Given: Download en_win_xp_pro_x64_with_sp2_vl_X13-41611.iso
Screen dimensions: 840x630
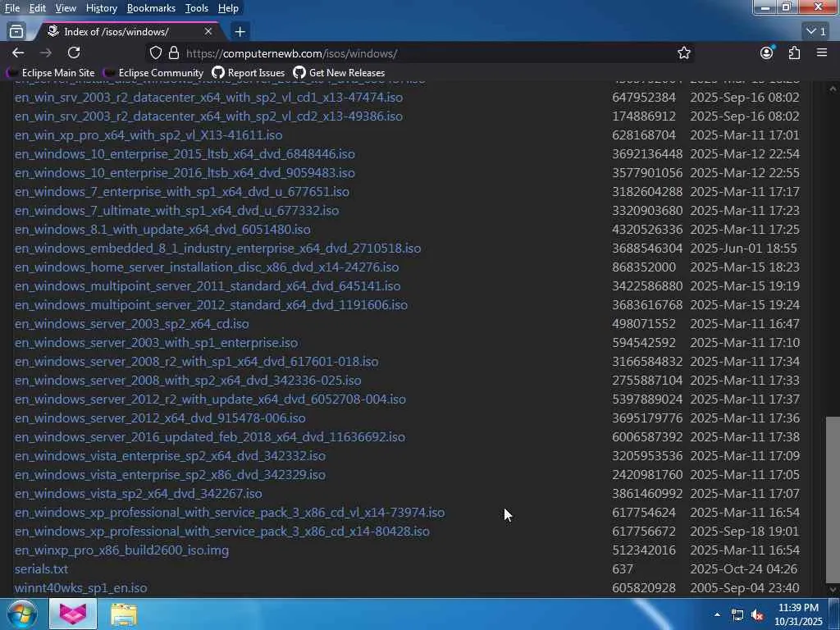Looking at the screenshot, I should point(148,135).
